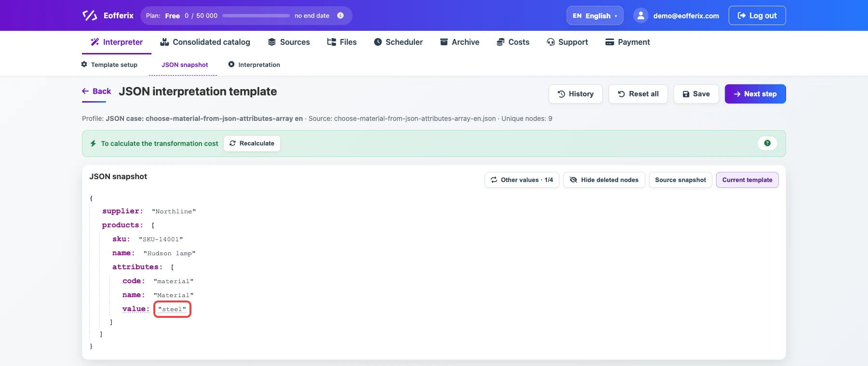Select the attributes key
Screen dimensions: 868x366
[x=137, y=267]
